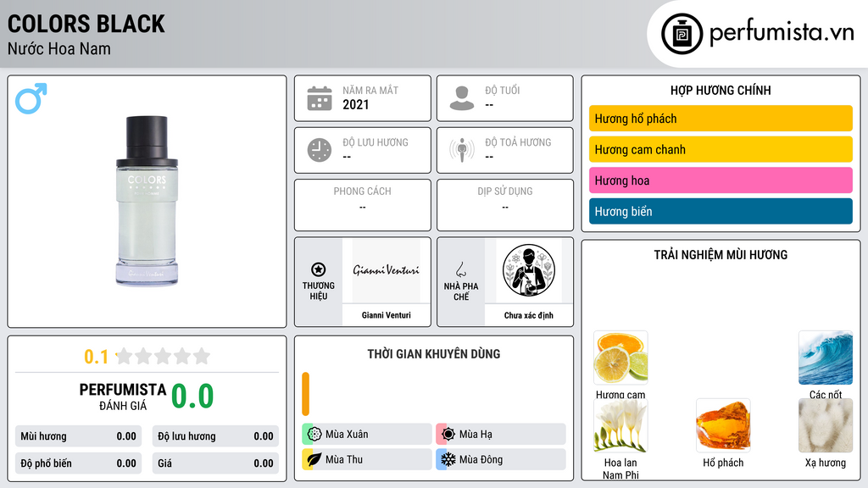868x488 pixels.
Task: Click the leaf icon for Mùa Thu
Action: (x=314, y=459)
